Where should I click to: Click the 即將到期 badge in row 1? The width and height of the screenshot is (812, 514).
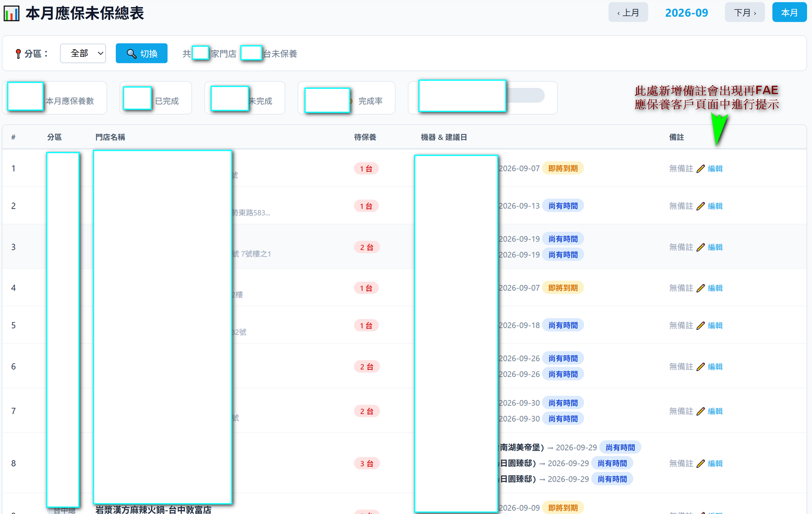(x=563, y=168)
